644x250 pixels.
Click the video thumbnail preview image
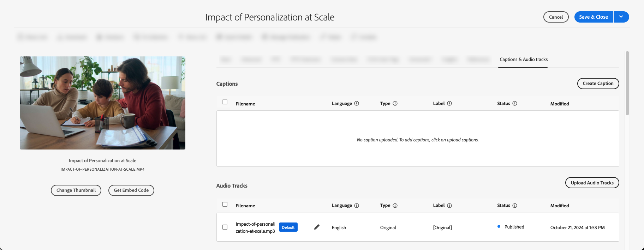(x=102, y=103)
